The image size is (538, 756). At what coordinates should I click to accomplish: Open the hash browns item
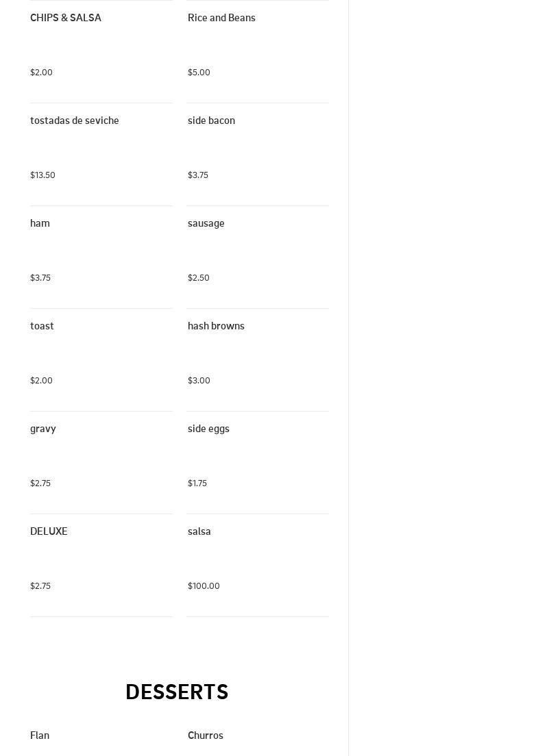click(216, 326)
